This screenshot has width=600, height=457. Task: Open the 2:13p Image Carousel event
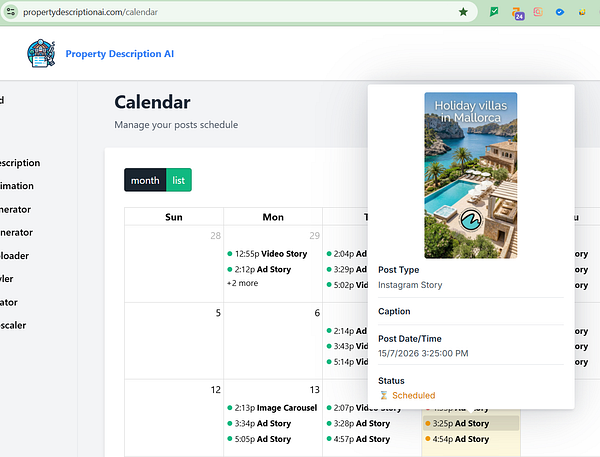pyautogui.click(x=272, y=408)
